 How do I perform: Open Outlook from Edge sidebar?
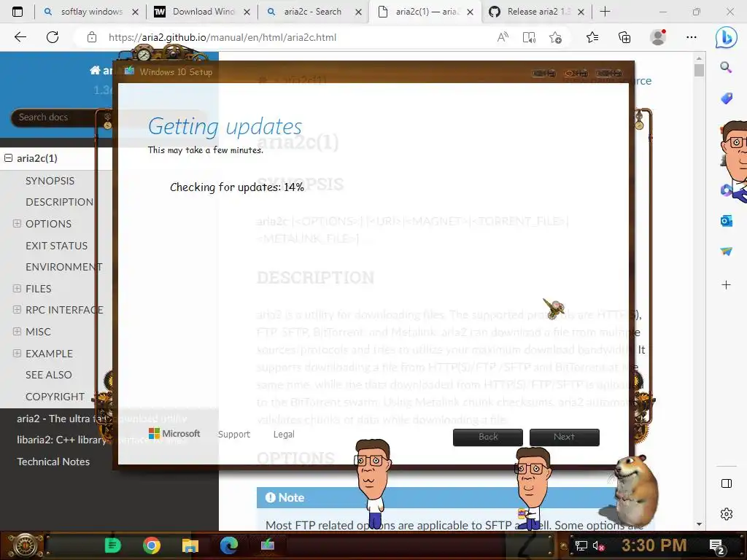[x=726, y=221]
